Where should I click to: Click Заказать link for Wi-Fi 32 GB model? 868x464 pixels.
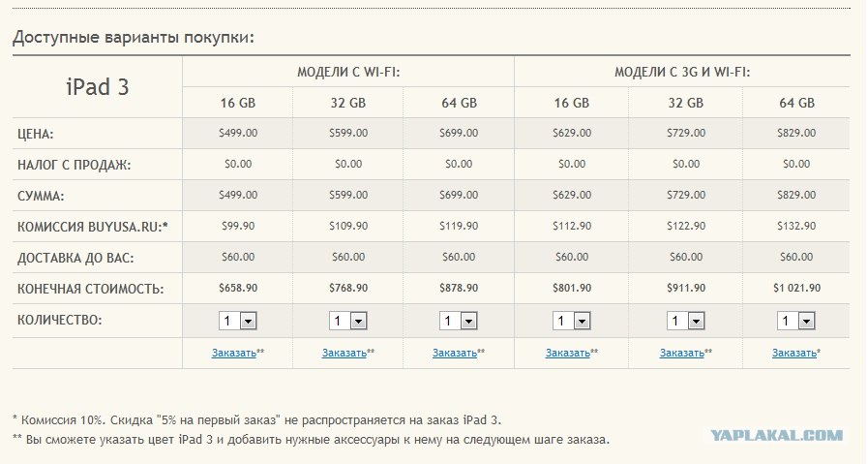pos(344,353)
